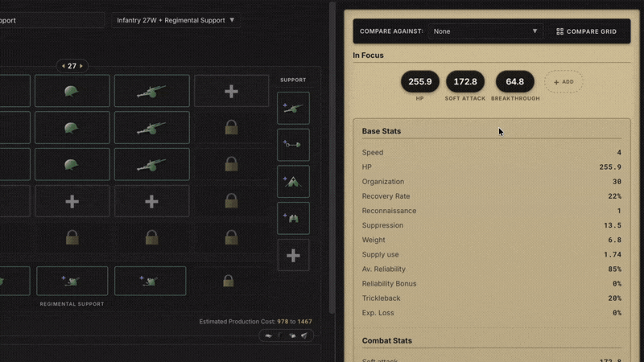Click the REGIMENTAL SUPPORT label
The width and height of the screenshot is (644, 362).
pos(72,304)
